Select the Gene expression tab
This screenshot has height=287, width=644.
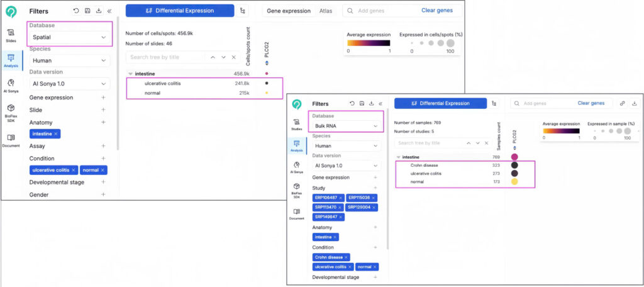(x=289, y=11)
